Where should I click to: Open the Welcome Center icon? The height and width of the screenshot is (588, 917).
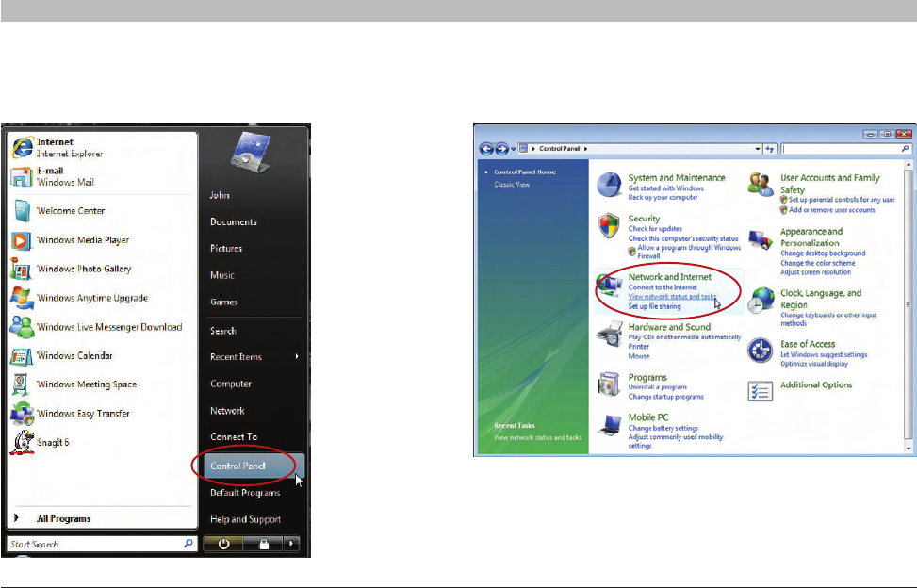point(22,211)
